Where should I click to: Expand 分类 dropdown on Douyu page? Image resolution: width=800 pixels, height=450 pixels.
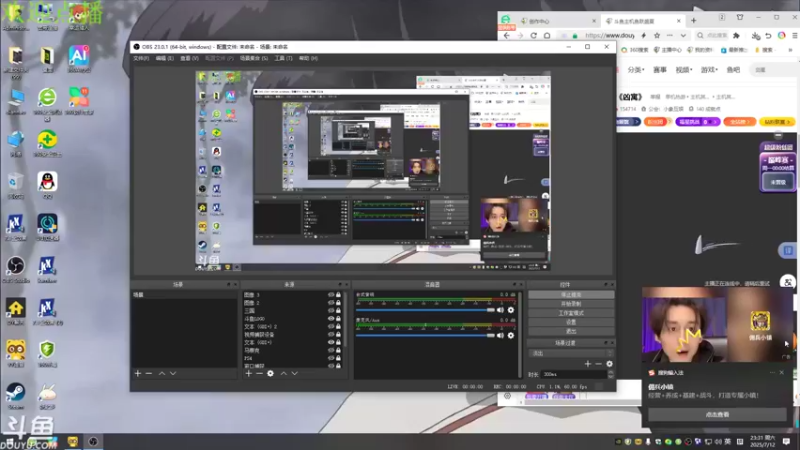pyautogui.click(x=636, y=70)
